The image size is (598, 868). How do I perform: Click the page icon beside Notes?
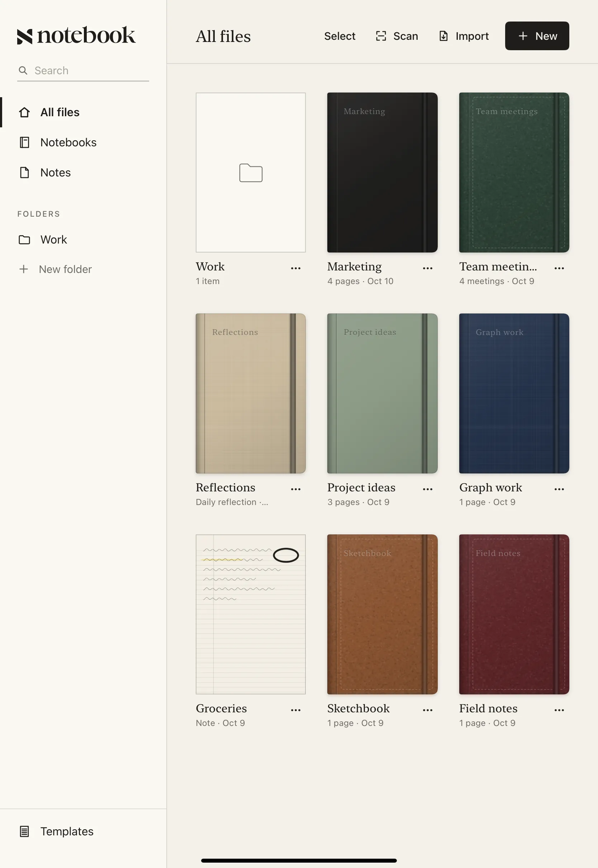coord(24,173)
